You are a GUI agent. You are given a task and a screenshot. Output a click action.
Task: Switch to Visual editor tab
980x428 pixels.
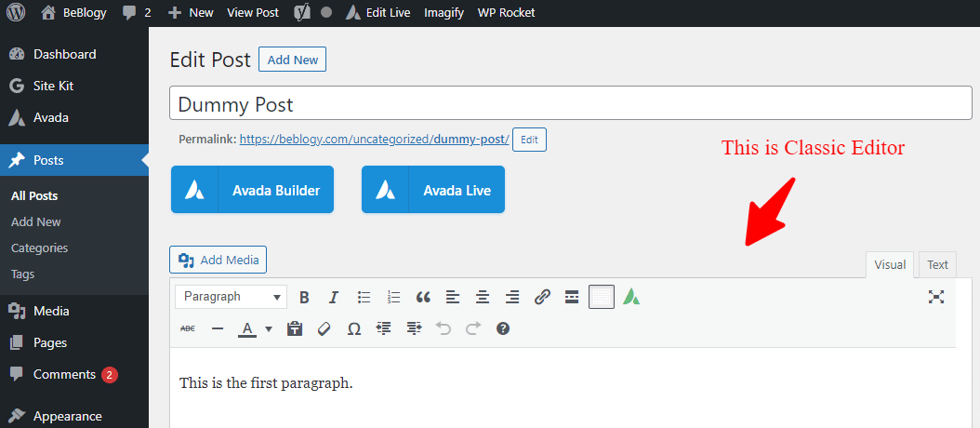[890, 264]
